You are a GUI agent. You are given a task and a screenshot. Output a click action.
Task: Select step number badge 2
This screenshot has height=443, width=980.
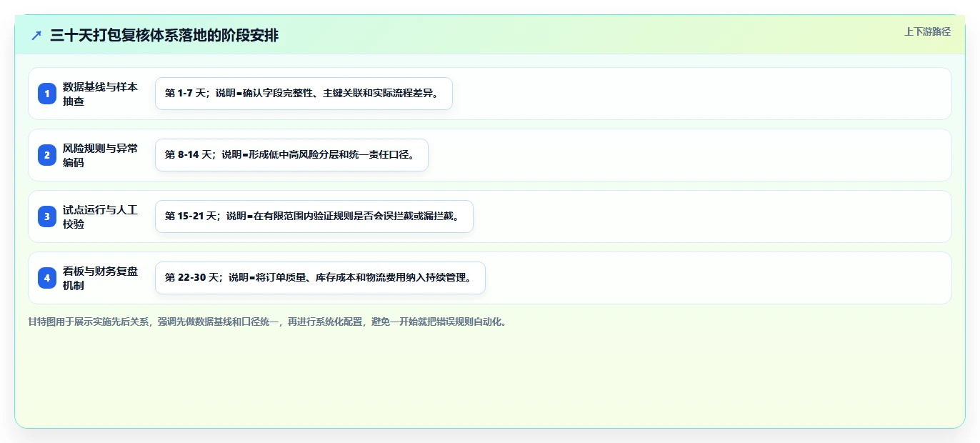(x=47, y=155)
